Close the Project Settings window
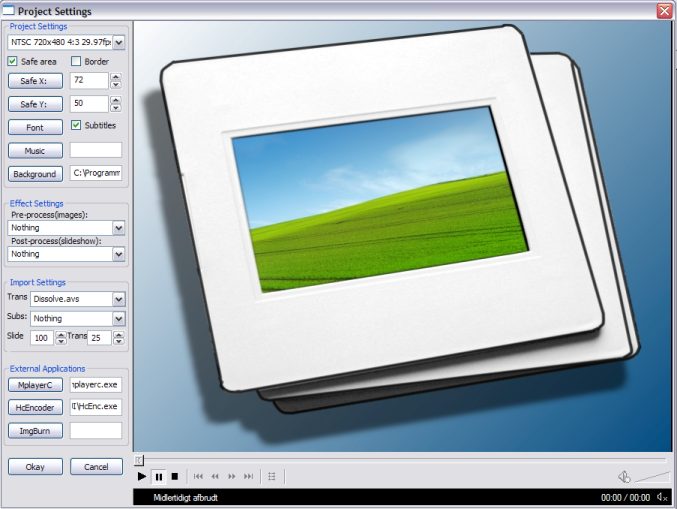The width and height of the screenshot is (677, 509). (x=664, y=10)
